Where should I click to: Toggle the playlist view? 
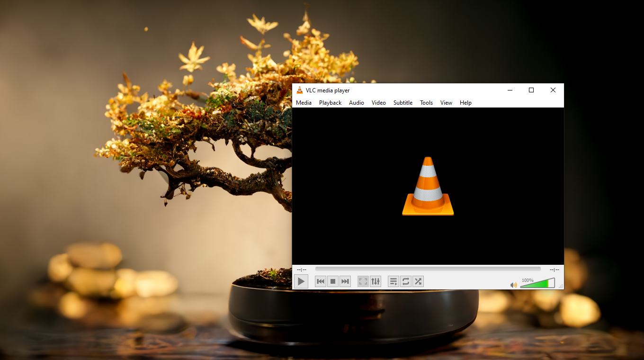pos(394,281)
